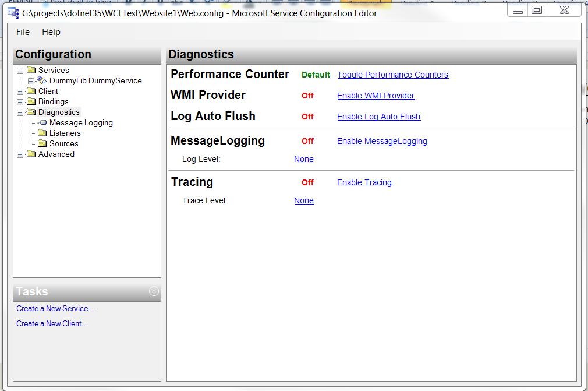Image resolution: width=588 pixels, height=391 pixels.
Task: Click the MessageLogging heading
Action: [218, 140]
